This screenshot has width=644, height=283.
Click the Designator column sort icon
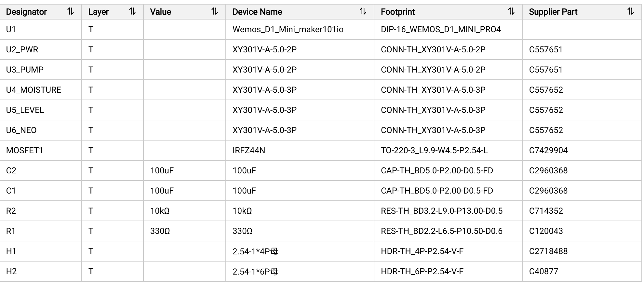(x=71, y=12)
